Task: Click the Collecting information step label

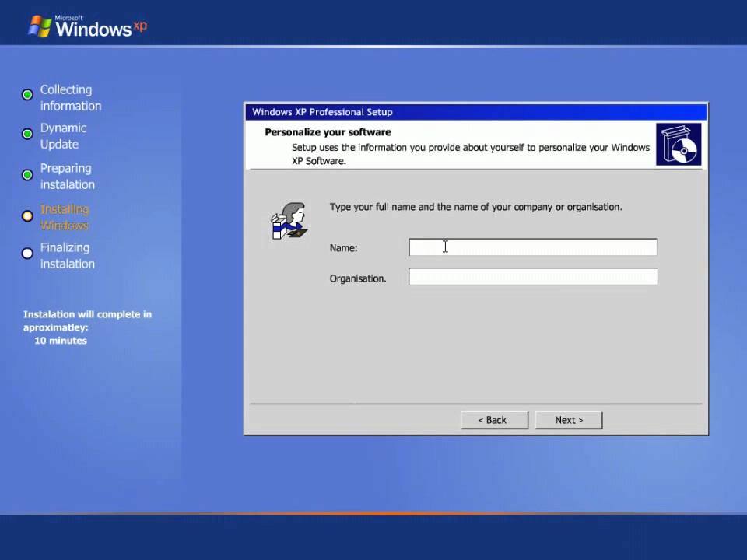Action: point(71,98)
